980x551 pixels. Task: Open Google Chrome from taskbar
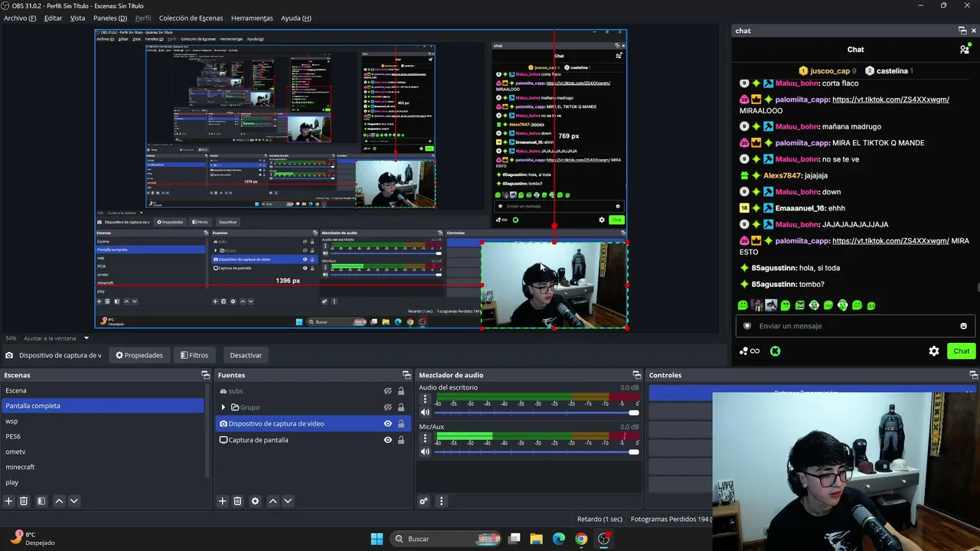tap(581, 539)
